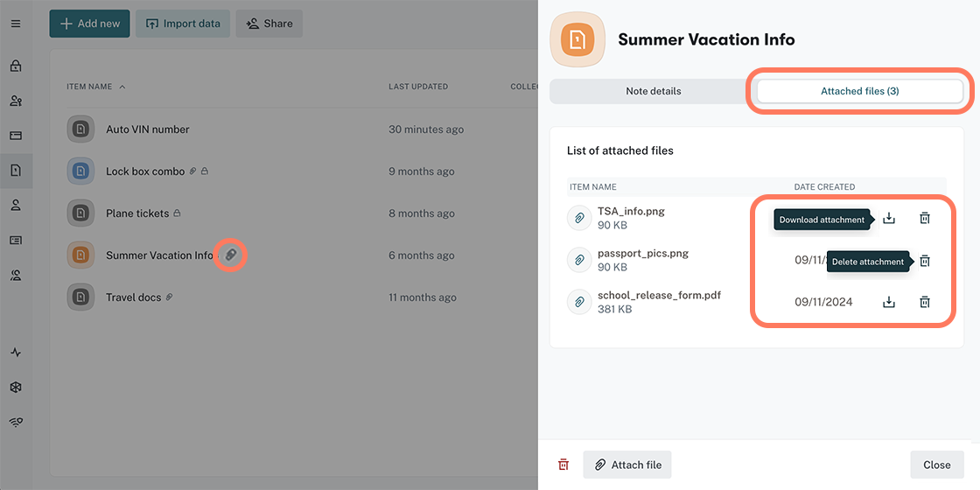Click the Share button in toolbar
This screenshot has width=980, height=490.
point(269,24)
